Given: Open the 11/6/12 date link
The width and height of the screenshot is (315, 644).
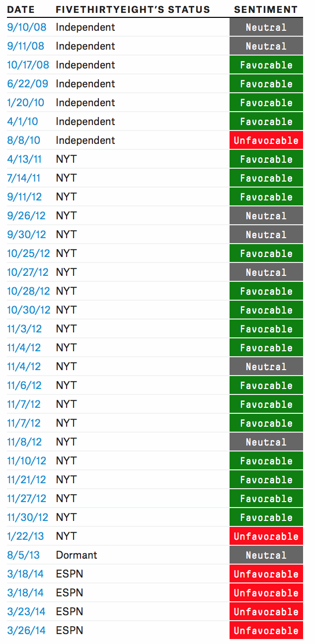Looking at the screenshot, I should pyautogui.click(x=24, y=386).
